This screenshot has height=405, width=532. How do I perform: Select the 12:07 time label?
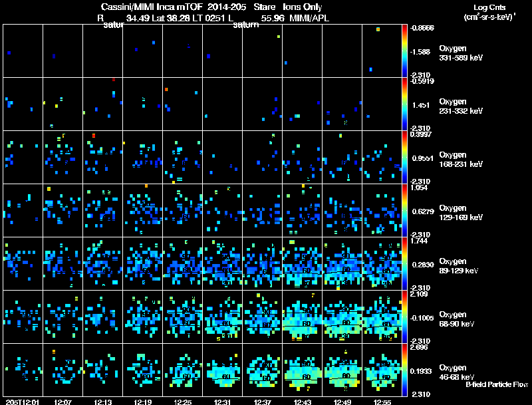pos(63,402)
